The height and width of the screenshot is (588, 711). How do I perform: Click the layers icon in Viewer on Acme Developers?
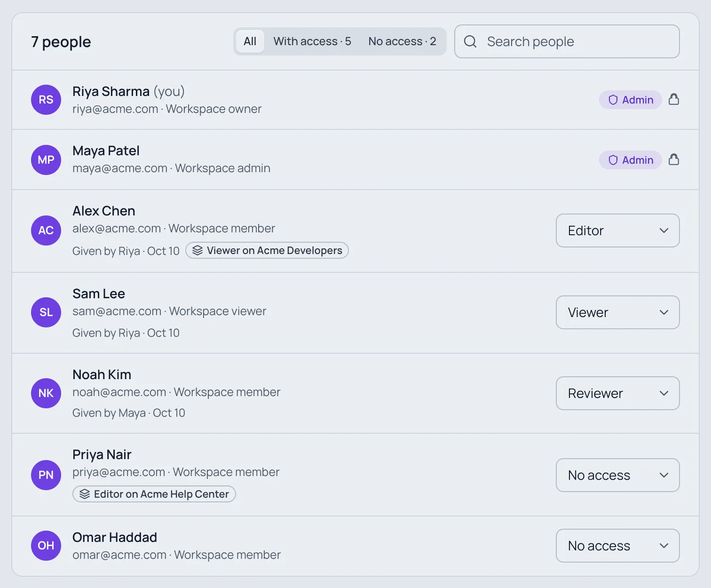click(x=197, y=250)
